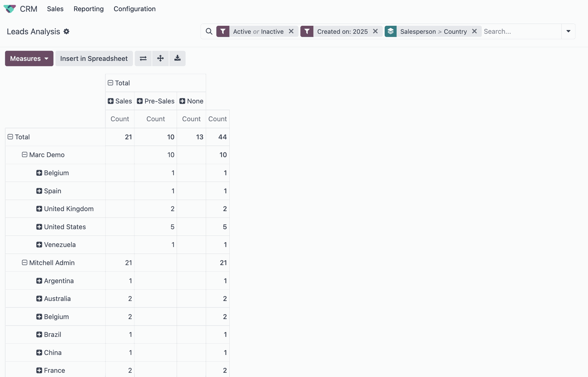Click Insert in Spreadsheet button

(94, 58)
